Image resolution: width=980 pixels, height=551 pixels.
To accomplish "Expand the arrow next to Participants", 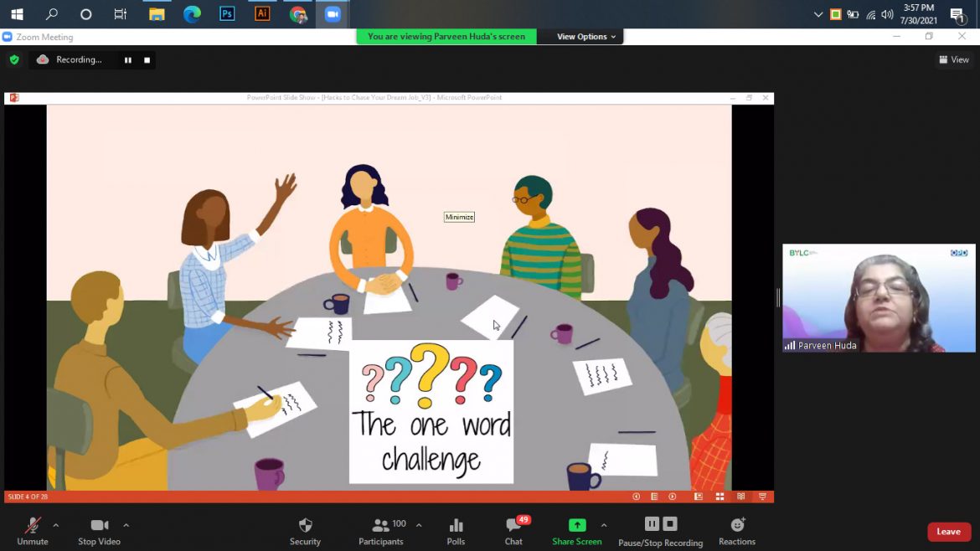I will click(419, 525).
